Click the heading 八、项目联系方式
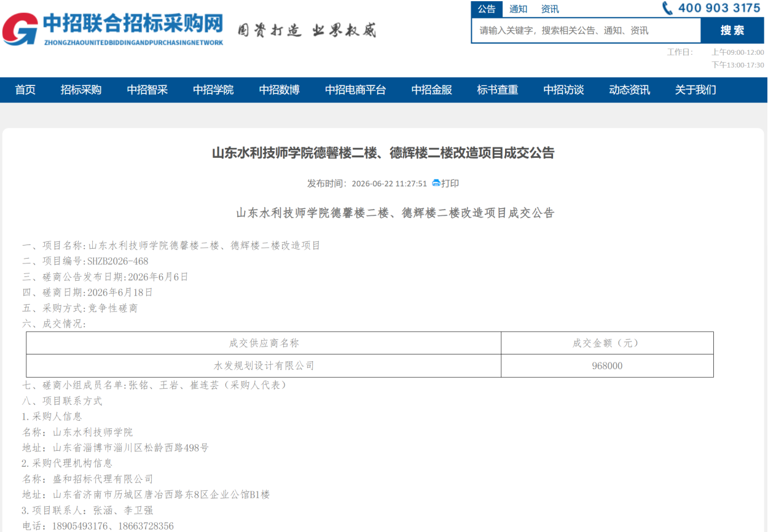 (63, 401)
